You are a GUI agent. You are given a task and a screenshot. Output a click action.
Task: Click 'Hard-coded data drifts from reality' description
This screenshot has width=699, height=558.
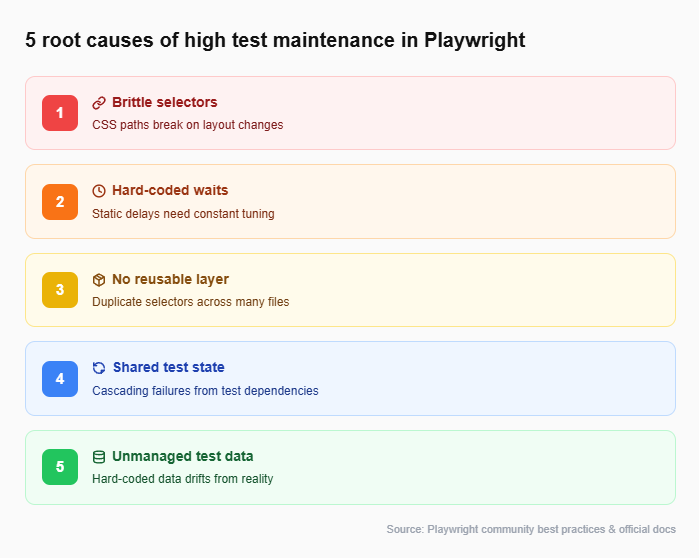182,479
